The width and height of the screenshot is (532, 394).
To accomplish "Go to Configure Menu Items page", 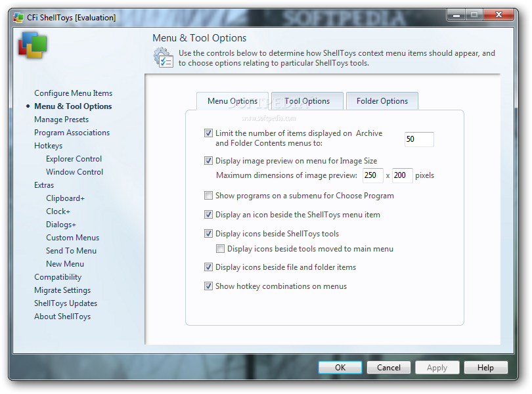I will (x=74, y=93).
